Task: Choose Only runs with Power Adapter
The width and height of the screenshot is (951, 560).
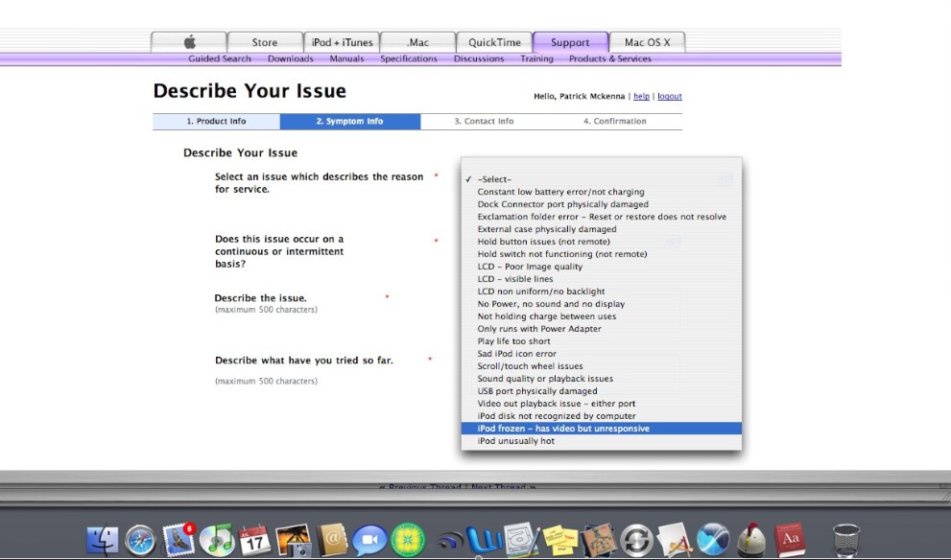Action: [601, 329]
